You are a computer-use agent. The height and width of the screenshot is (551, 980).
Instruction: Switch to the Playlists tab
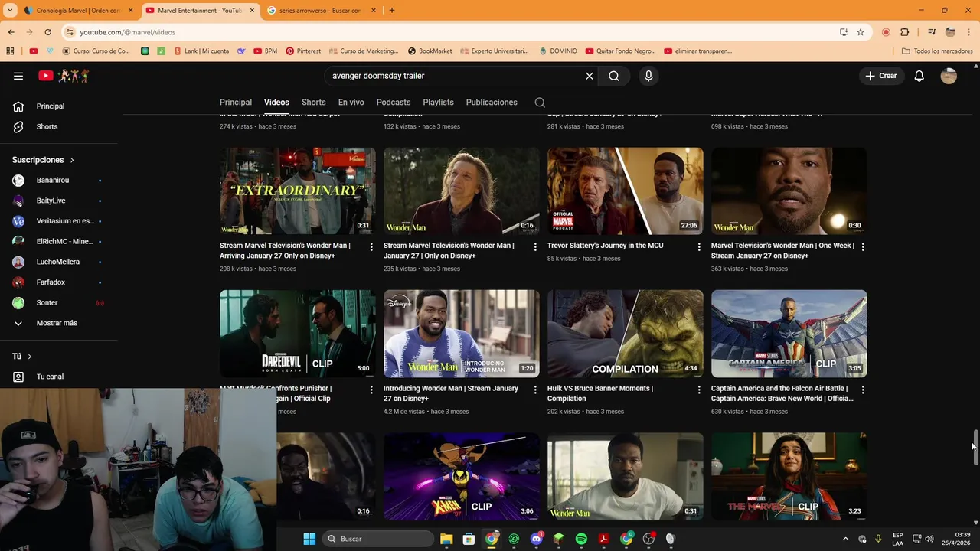438,103
